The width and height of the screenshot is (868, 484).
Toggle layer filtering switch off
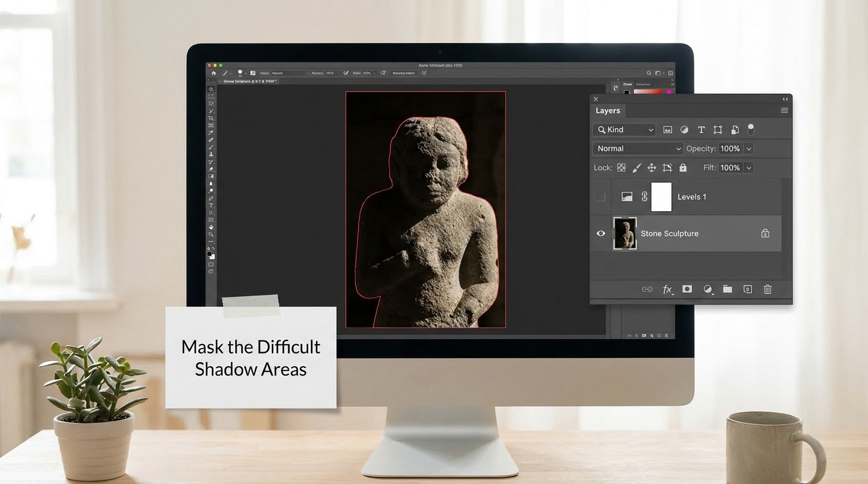pos(751,129)
